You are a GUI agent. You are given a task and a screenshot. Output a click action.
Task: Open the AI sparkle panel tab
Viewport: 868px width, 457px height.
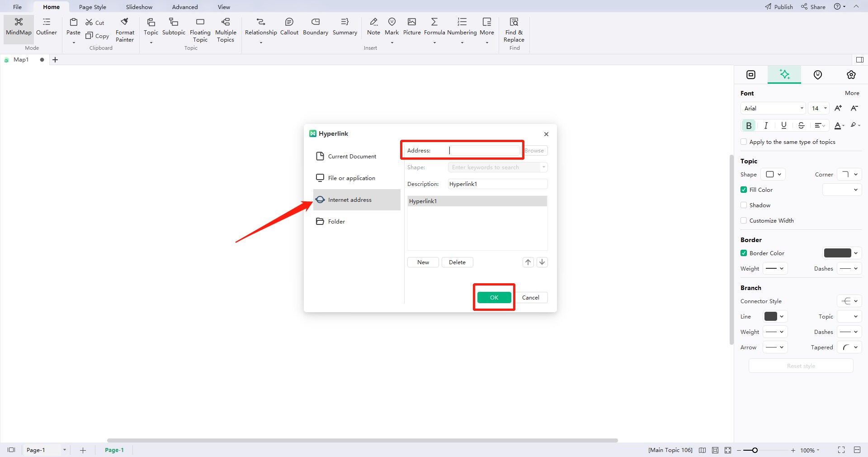tap(784, 75)
